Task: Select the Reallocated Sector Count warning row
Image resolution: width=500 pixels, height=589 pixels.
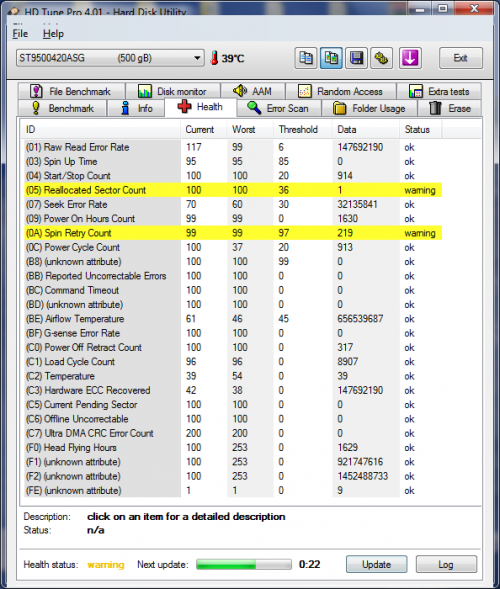Action: (233, 190)
